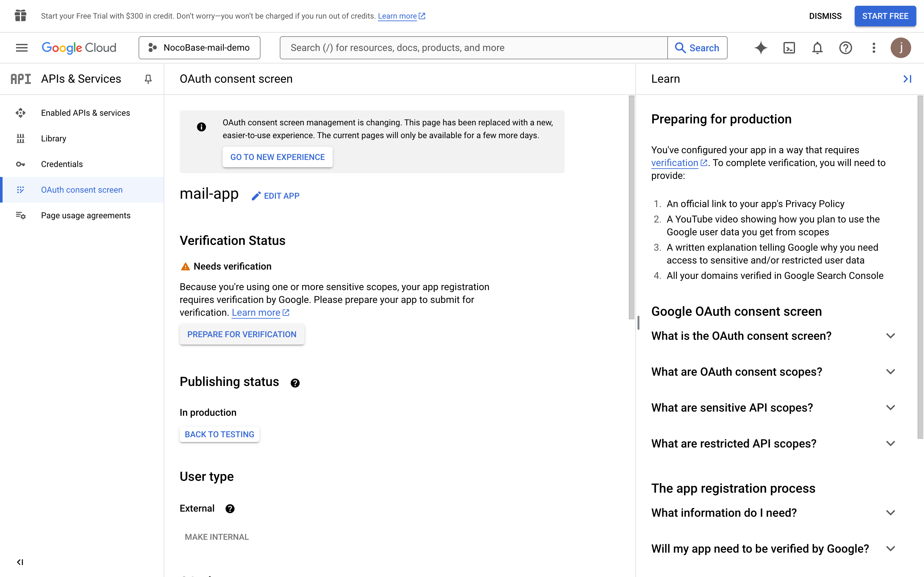Open the help question mark menu
This screenshot has width=924, height=577.
tap(845, 48)
